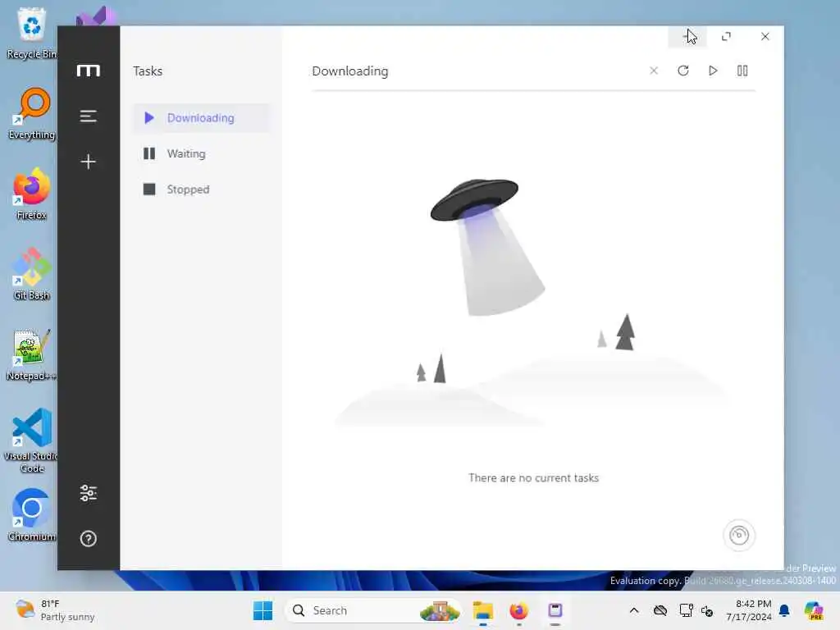Image resolution: width=840 pixels, height=630 pixels.
Task: Click the Motrix logo in sidebar
Action: click(89, 71)
